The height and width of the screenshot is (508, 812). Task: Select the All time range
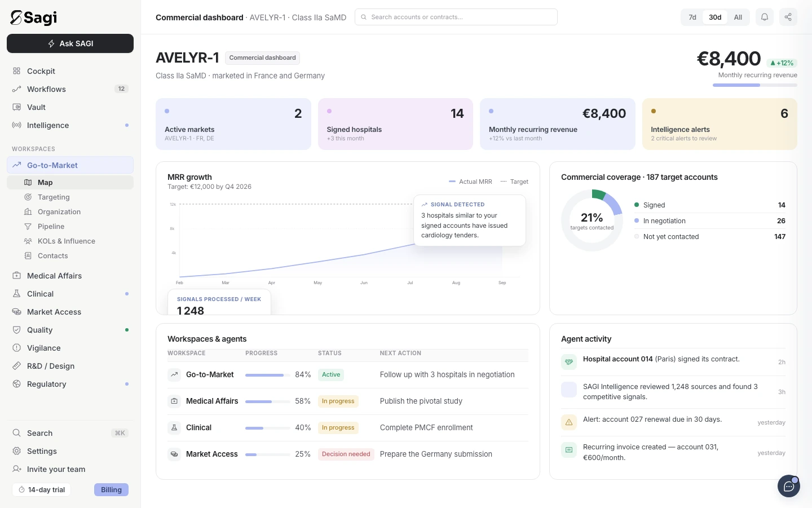tap(738, 17)
